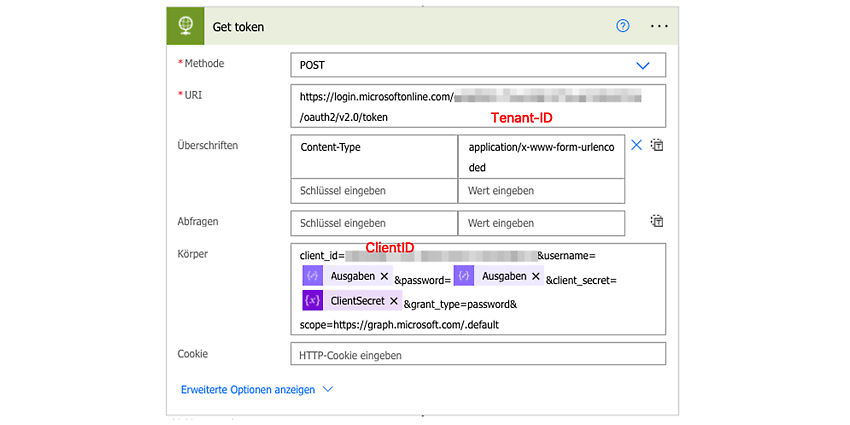Select the first Ausgaben token chip
Image resolution: width=850 pixels, height=425 pixels.
tap(348, 276)
